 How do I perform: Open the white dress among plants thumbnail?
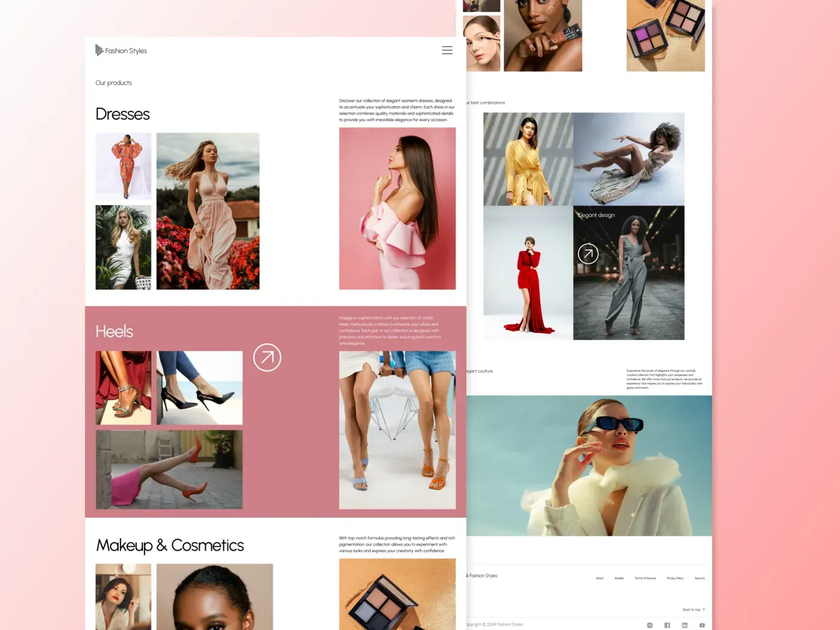click(x=124, y=247)
